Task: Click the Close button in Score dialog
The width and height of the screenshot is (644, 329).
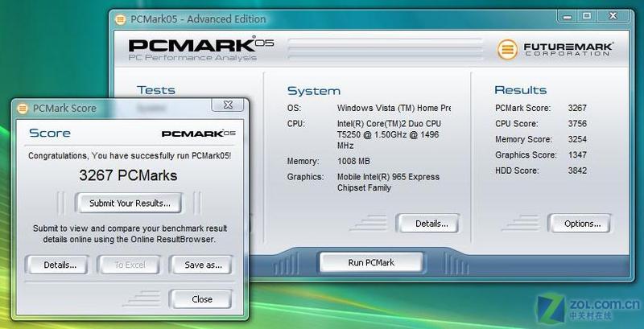Action: click(x=202, y=299)
